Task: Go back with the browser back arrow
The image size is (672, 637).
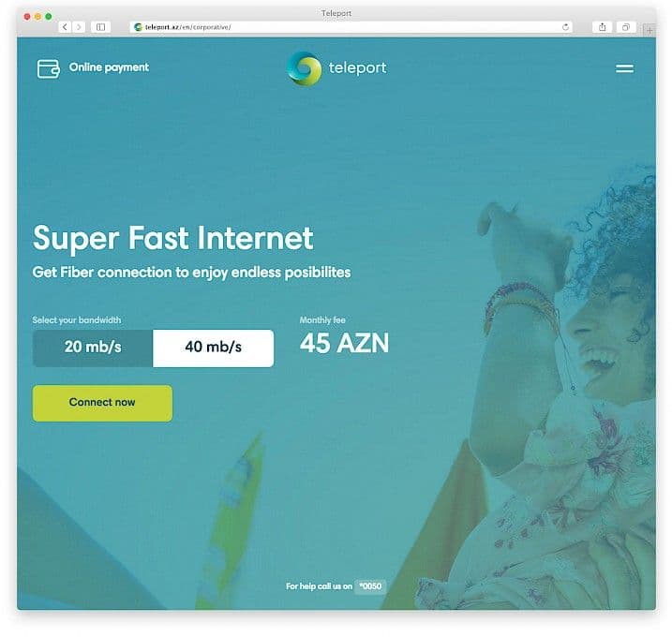Action: [x=65, y=27]
